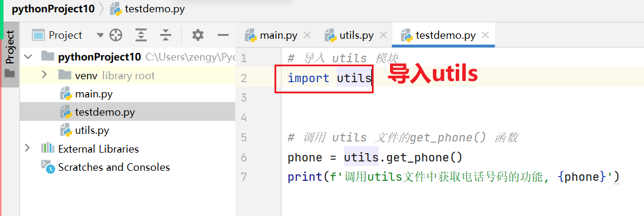Click the folder icon under the Project side tab
Screen dimensions: 644x216
pos(9,73)
